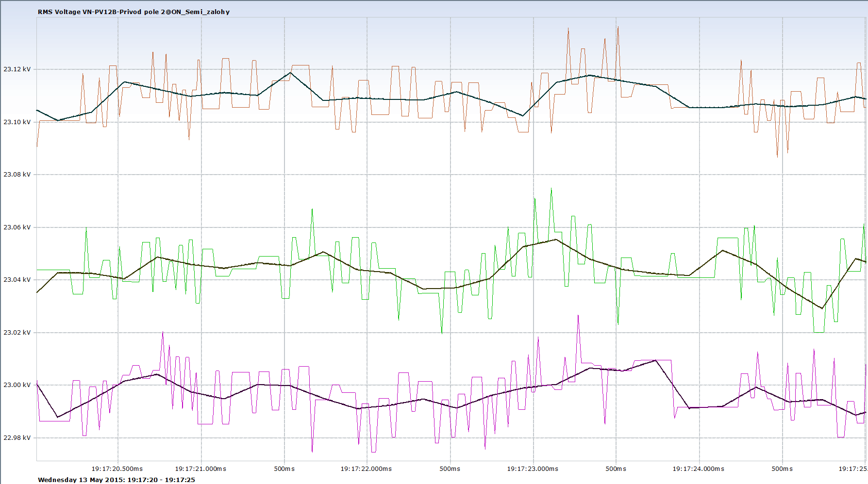Click the '23.04 kV' y-axis label
The width and height of the screenshot is (868, 484).
(17, 280)
